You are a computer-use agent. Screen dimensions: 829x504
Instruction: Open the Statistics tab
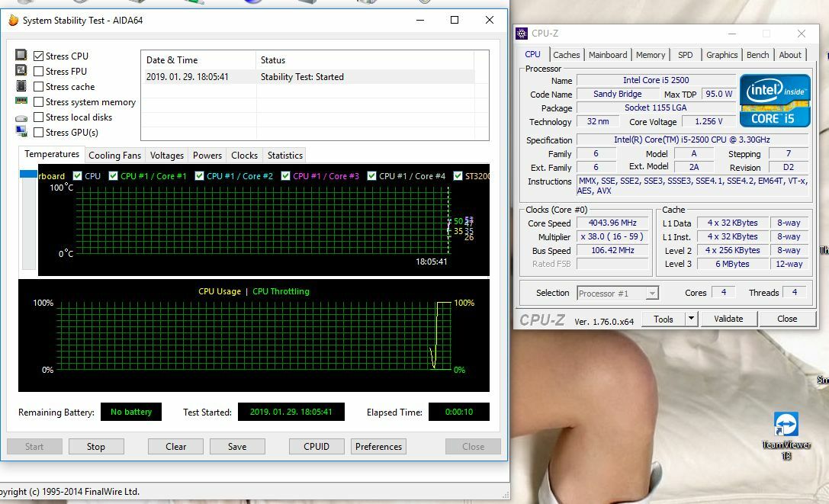(x=285, y=156)
